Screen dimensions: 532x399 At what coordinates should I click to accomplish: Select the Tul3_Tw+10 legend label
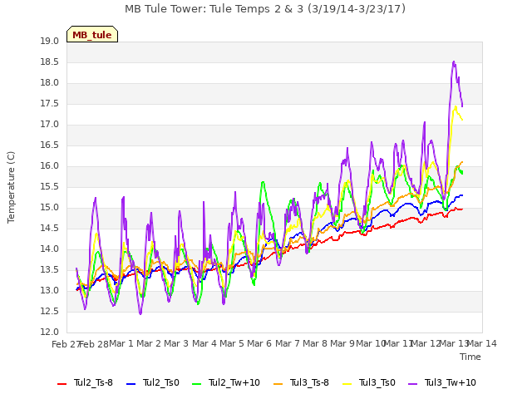coord(451,382)
